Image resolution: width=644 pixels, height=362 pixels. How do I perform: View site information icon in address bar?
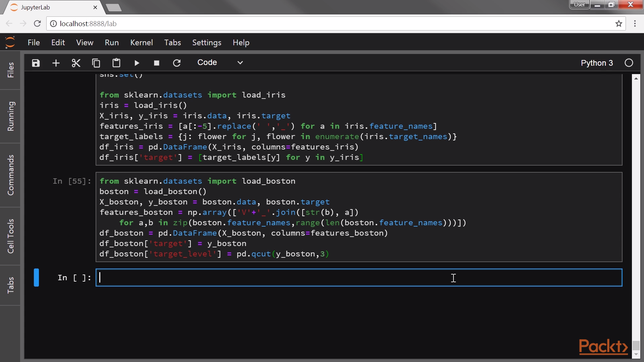pyautogui.click(x=53, y=23)
